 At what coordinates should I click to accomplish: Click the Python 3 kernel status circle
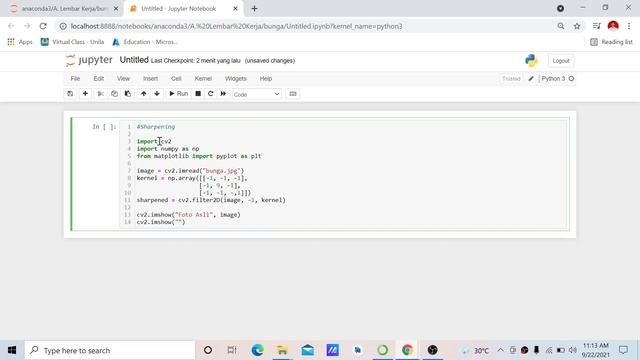(571, 79)
